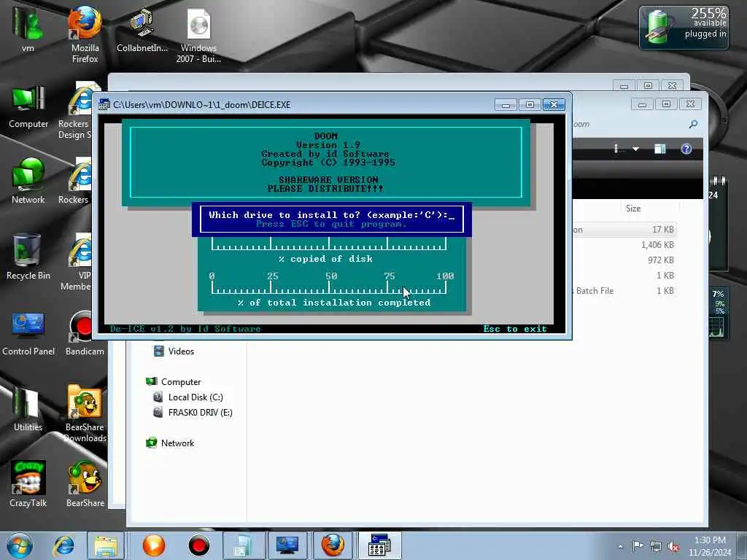The height and width of the screenshot is (560, 747).
Task: Show hidden tray icons arrow
Action: pyautogui.click(x=620, y=547)
